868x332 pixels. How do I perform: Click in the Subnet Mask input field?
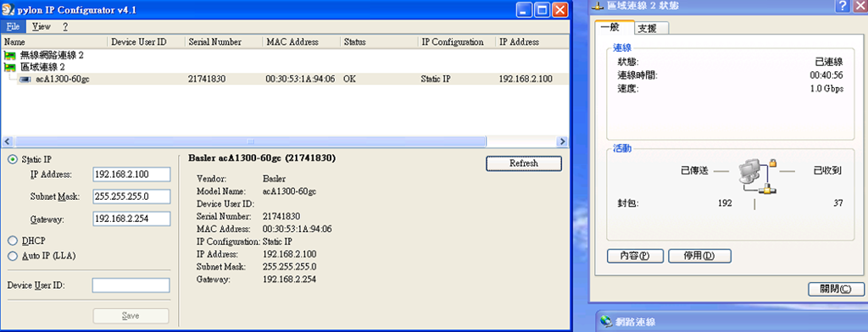coord(131,196)
